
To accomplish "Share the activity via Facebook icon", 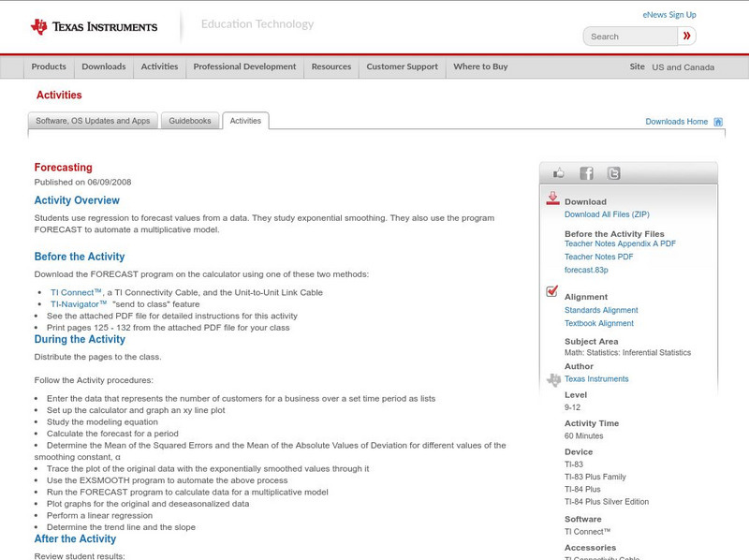I will (587, 173).
